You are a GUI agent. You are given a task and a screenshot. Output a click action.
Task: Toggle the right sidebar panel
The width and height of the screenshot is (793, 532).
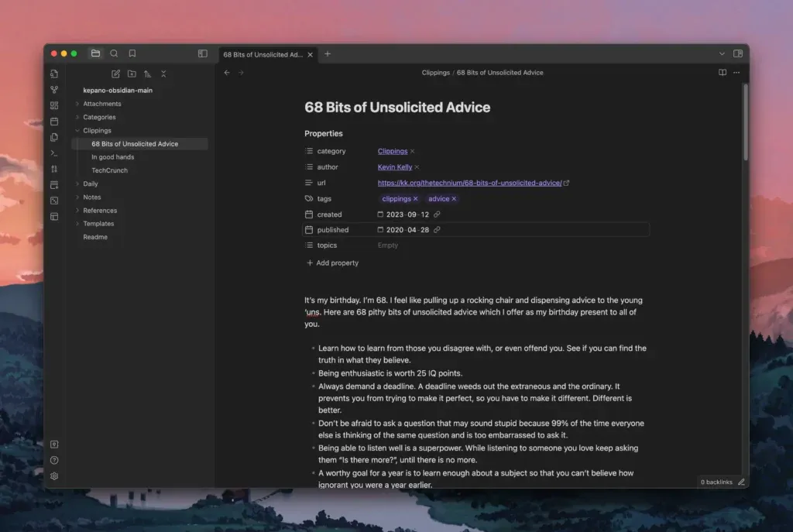[x=738, y=53]
